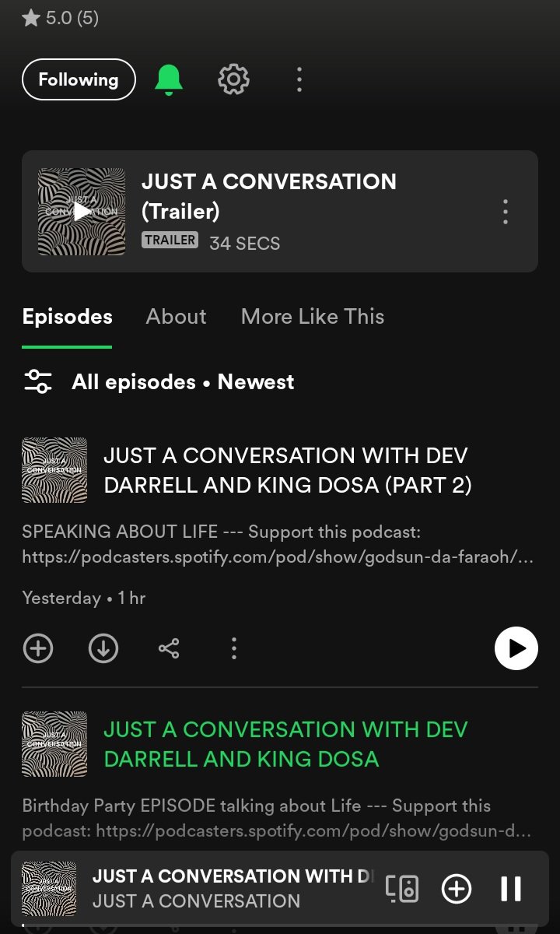Open green-titled DEV DARRELL AND KING DOSA episode
Viewport: 560px width, 934px height.
point(285,744)
